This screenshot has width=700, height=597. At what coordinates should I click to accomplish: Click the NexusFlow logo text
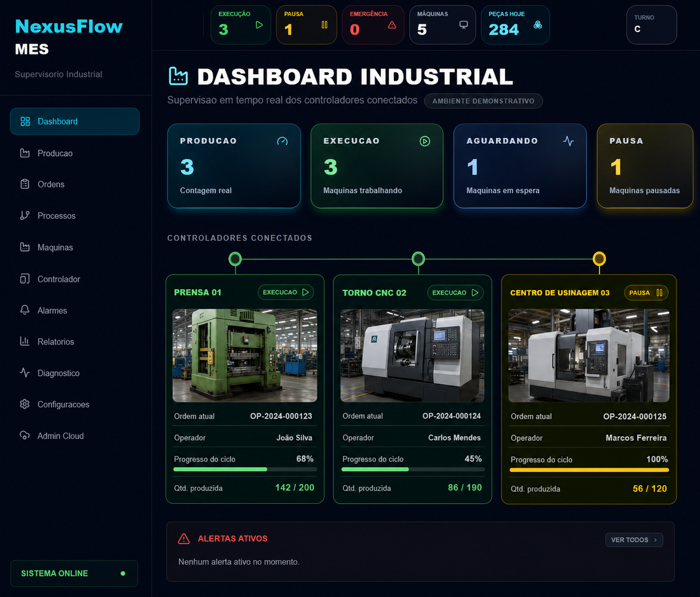[69, 26]
